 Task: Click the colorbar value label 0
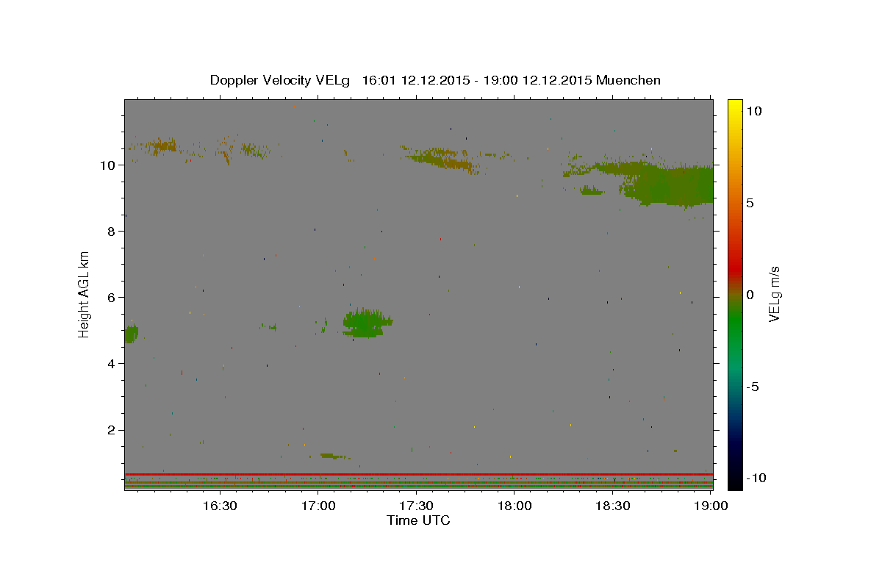coord(750,295)
